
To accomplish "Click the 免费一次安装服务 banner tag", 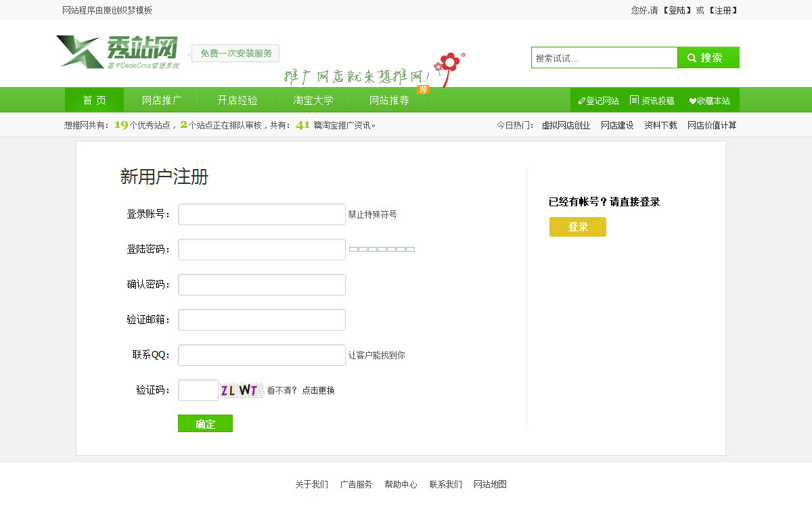I will tap(235, 53).
